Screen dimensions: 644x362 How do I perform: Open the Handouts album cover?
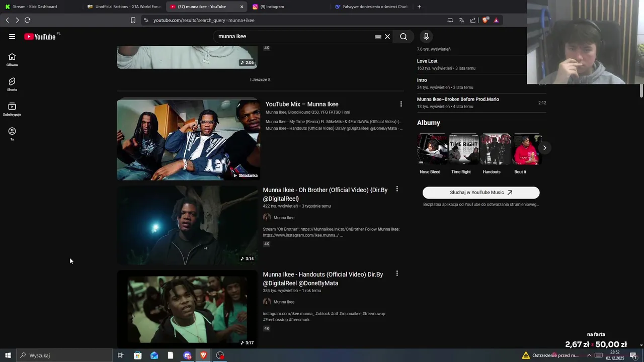[495, 149]
